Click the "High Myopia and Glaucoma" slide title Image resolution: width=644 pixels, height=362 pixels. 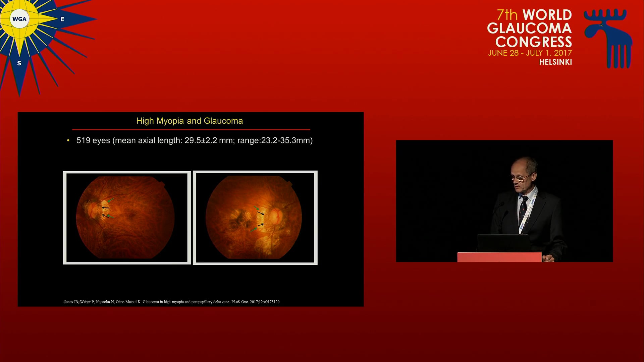coord(190,121)
